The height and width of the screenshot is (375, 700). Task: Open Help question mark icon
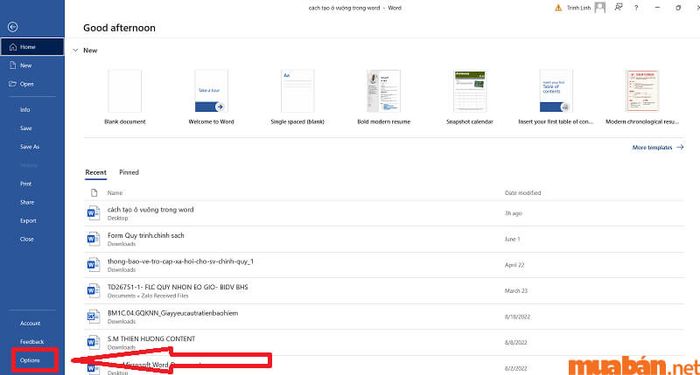click(x=636, y=8)
